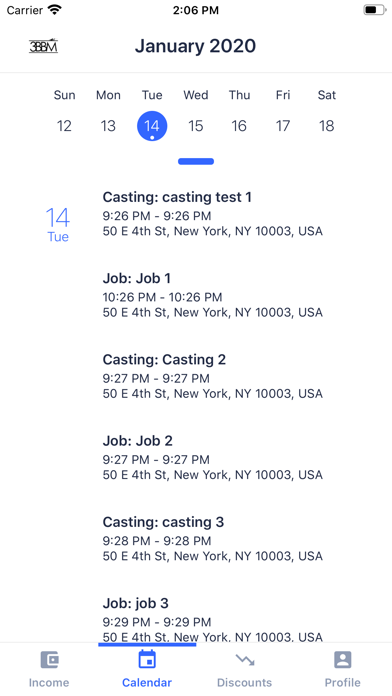Pick Saturday 18 in week strip

[327, 126]
